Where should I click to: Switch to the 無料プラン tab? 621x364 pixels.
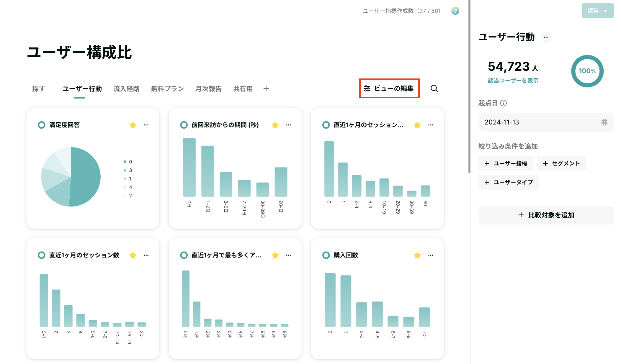tap(167, 88)
